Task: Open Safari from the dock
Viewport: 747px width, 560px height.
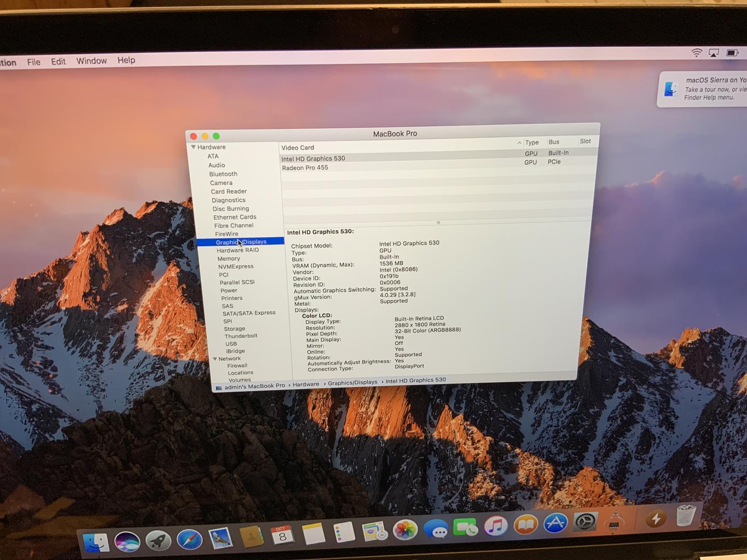Action: tap(189, 540)
